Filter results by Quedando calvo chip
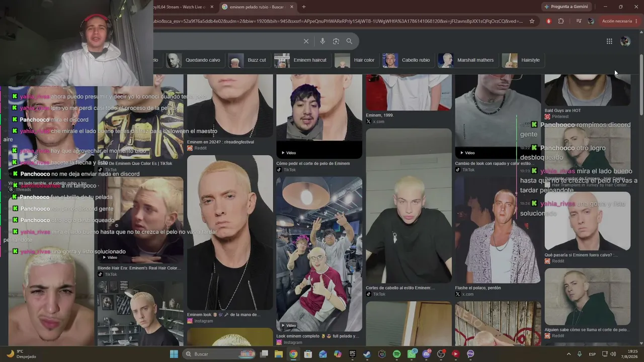The height and width of the screenshot is (362, 644). tap(194, 60)
